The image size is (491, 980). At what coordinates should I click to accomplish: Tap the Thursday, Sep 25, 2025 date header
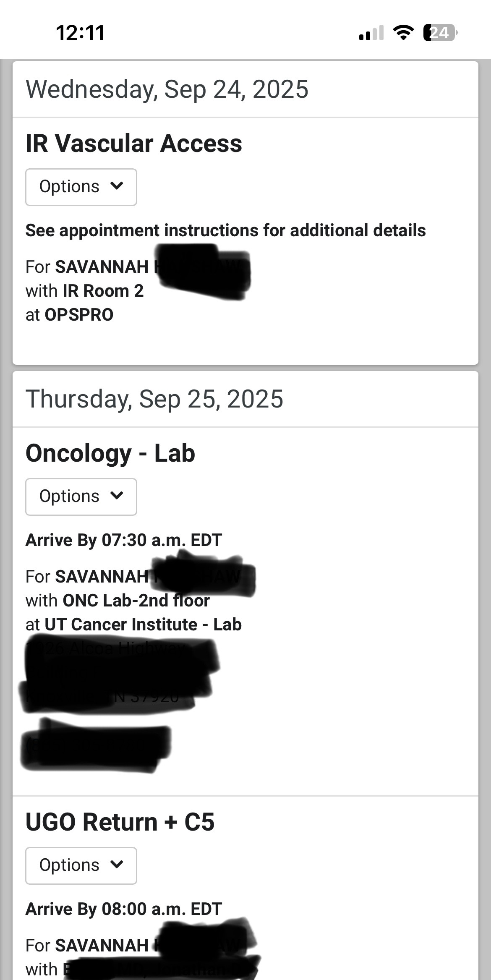(x=154, y=399)
